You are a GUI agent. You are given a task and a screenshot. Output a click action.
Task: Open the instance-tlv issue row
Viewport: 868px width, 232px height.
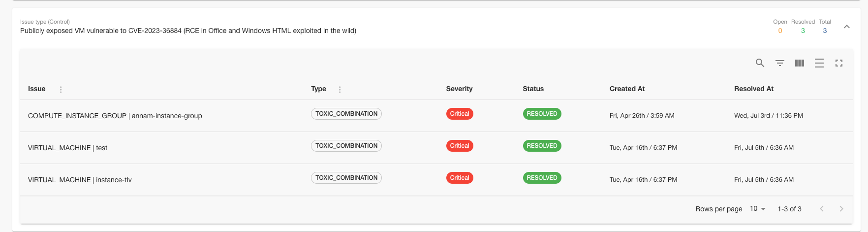[x=80, y=180]
